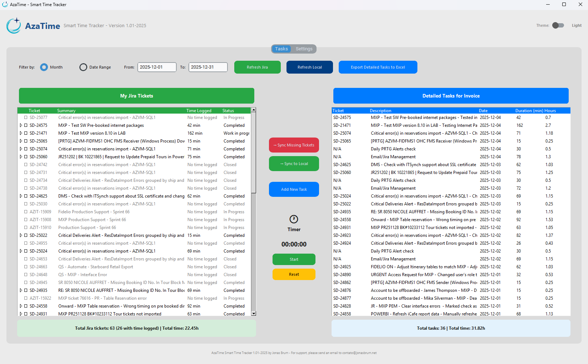Toggle the Light theme switch

click(x=558, y=25)
